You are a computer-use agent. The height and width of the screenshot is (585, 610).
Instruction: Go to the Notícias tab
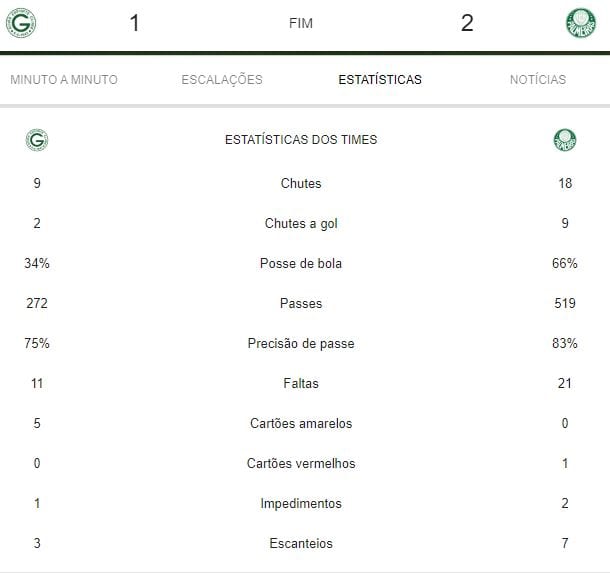coord(537,80)
